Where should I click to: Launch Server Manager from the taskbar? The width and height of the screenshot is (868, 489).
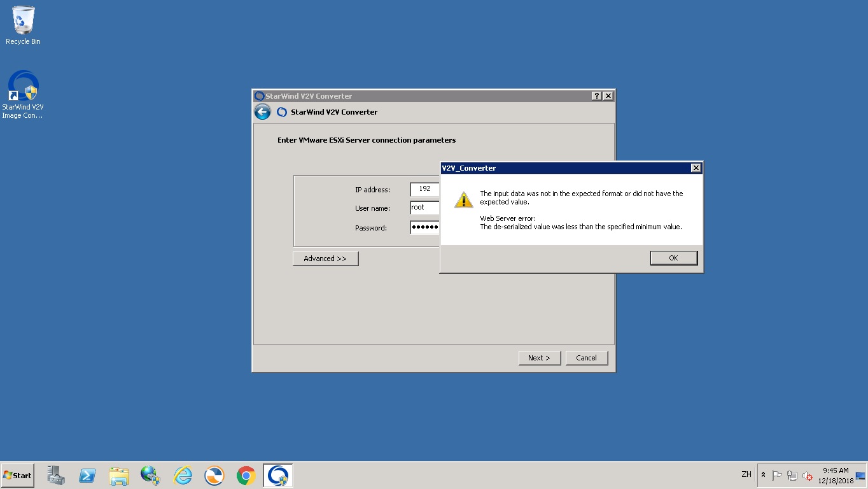(56, 476)
